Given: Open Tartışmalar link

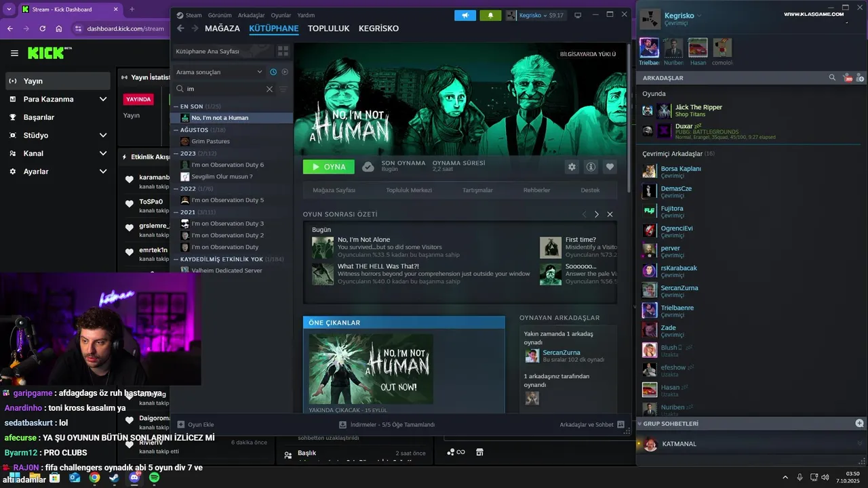Looking at the screenshot, I should (477, 190).
